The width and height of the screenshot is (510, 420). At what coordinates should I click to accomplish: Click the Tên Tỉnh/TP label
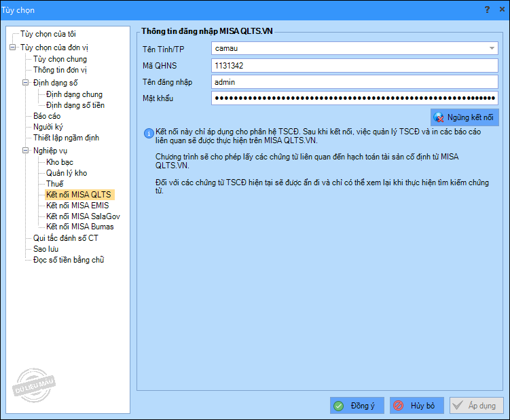(163, 50)
